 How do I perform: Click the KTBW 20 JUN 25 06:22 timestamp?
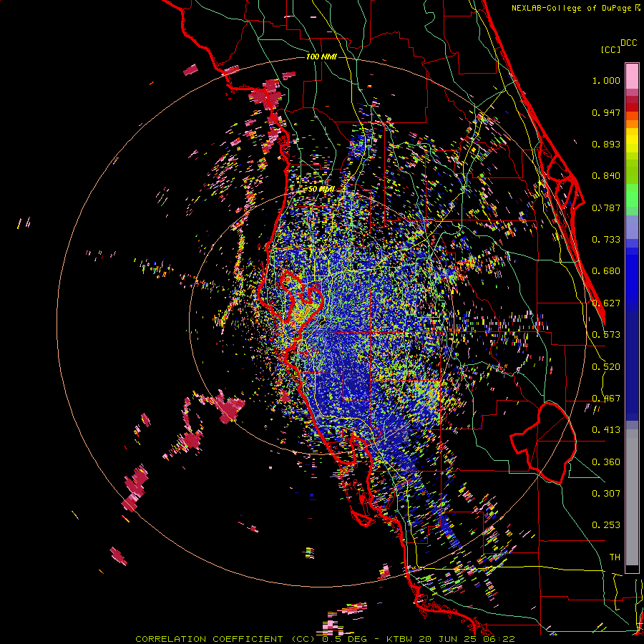(x=451, y=639)
